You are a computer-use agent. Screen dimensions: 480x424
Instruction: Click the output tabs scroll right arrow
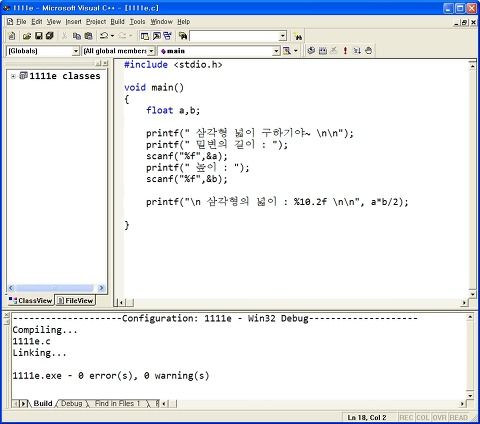point(24,404)
